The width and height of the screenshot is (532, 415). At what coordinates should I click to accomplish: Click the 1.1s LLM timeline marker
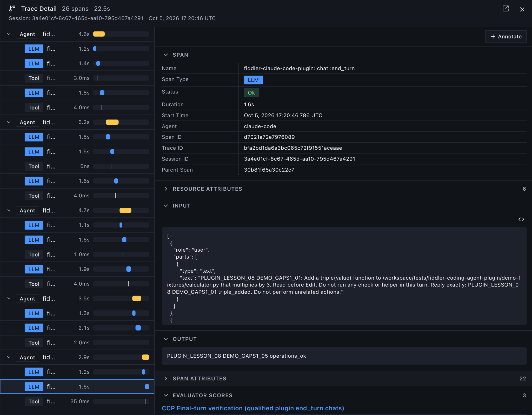[x=121, y=225]
